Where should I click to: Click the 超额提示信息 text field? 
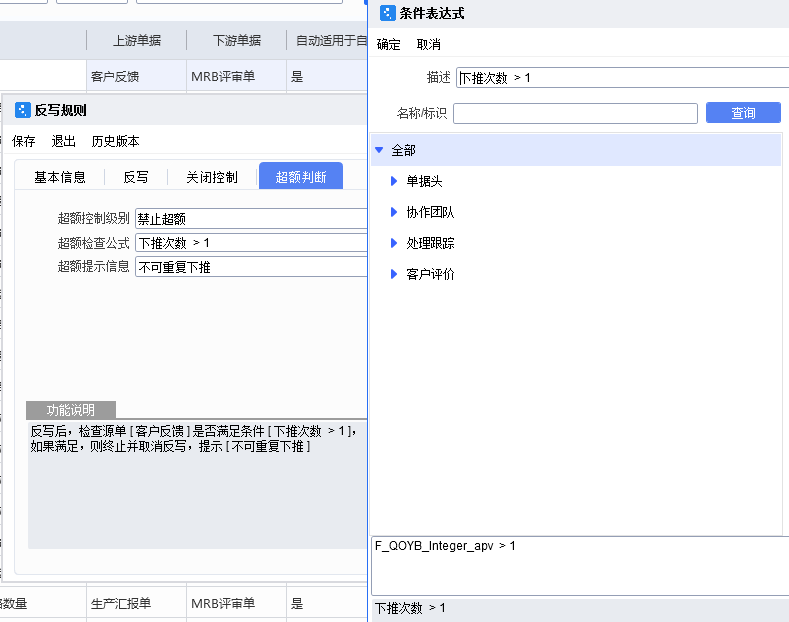(x=252, y=267)
